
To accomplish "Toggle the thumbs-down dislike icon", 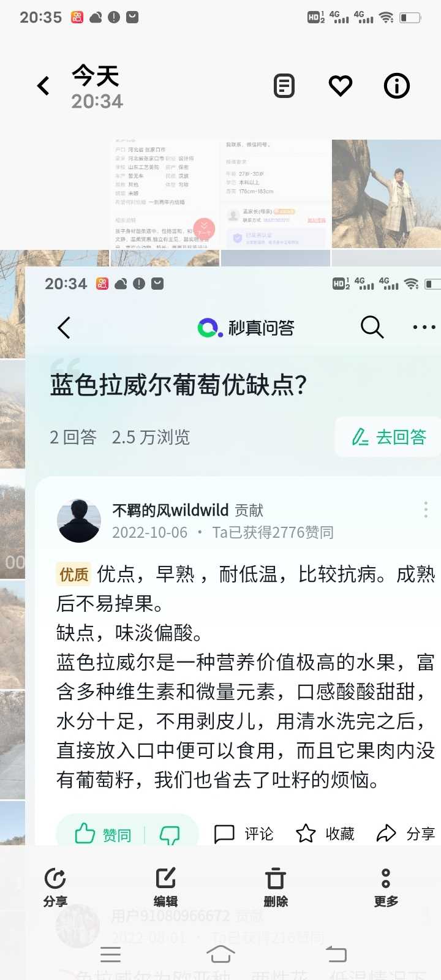I will point(170,834).
